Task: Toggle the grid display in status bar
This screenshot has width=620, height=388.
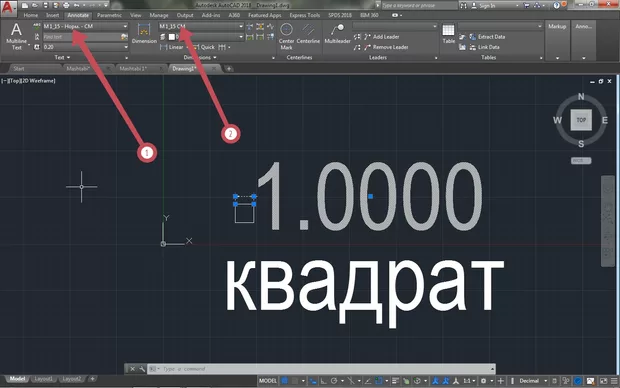Action: coord(284,381)
